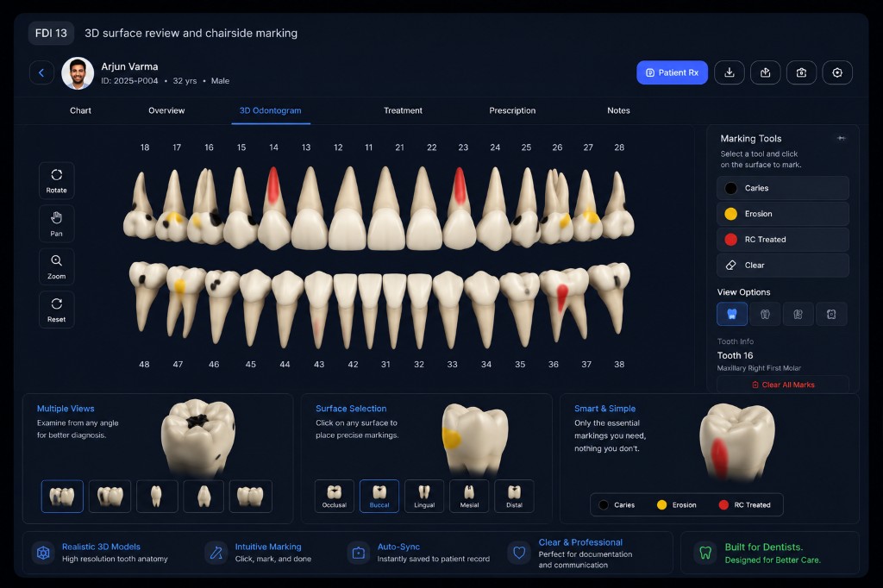Viewport: 883px width, 588px height.
Task: Select the fifth Multiple Views thumbnail
Action: (251, 497)
